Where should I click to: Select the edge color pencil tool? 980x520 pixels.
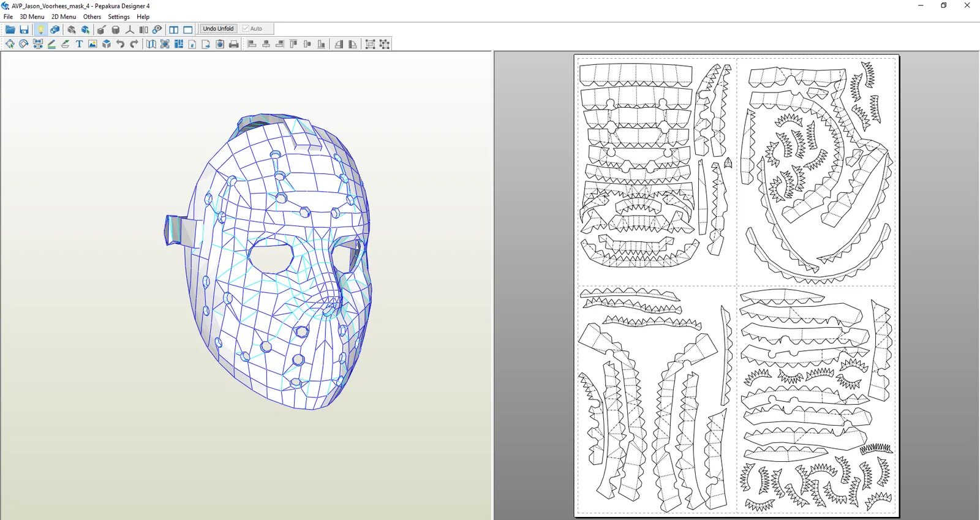point(51,44)
